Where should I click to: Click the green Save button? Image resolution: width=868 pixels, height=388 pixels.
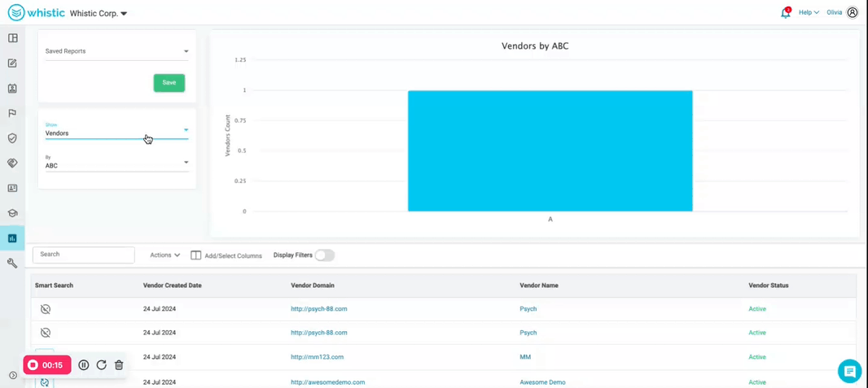169,82
